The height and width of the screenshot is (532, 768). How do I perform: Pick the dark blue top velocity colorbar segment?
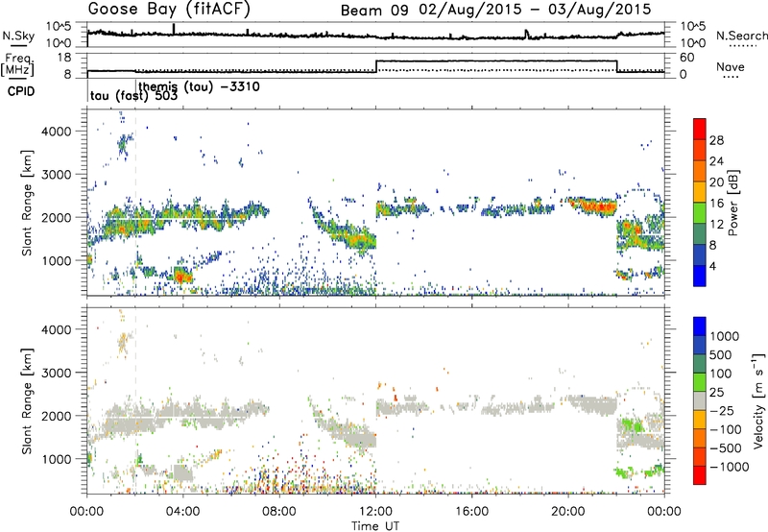coord(700,326)
